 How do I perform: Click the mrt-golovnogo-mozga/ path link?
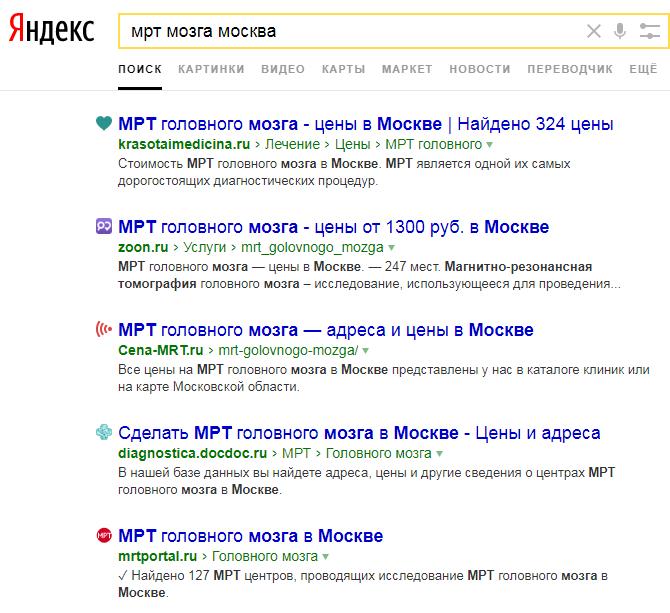pyautogui.click(x=288, y=350)
